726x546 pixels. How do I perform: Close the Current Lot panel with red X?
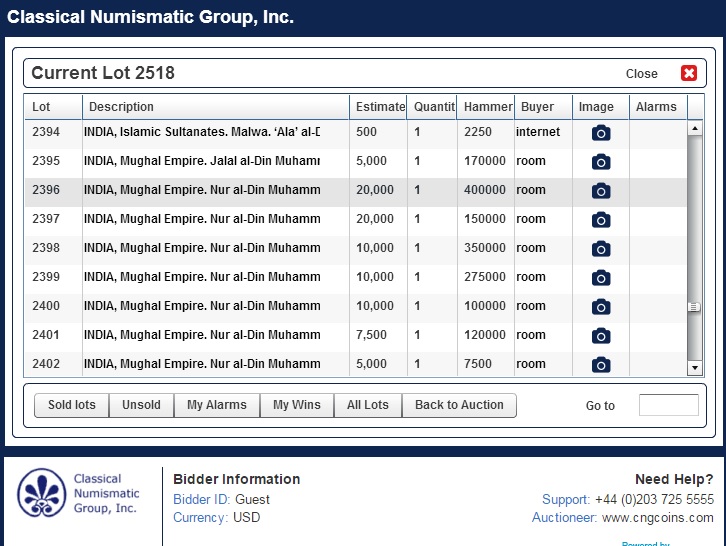click(x=688, y=73)
